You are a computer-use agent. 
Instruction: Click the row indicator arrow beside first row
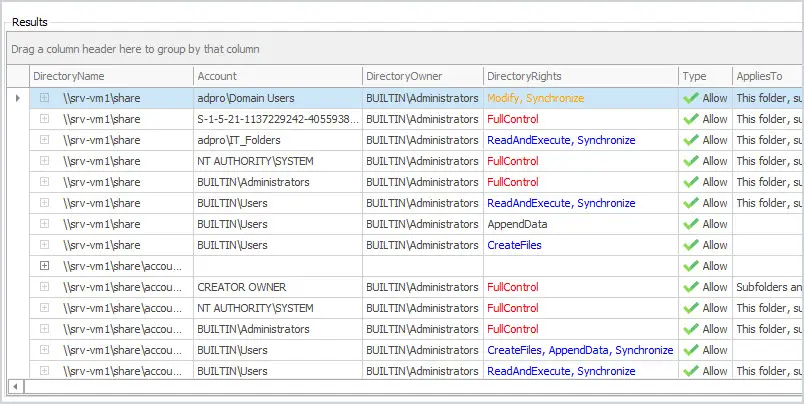click(x=18, y=98)
